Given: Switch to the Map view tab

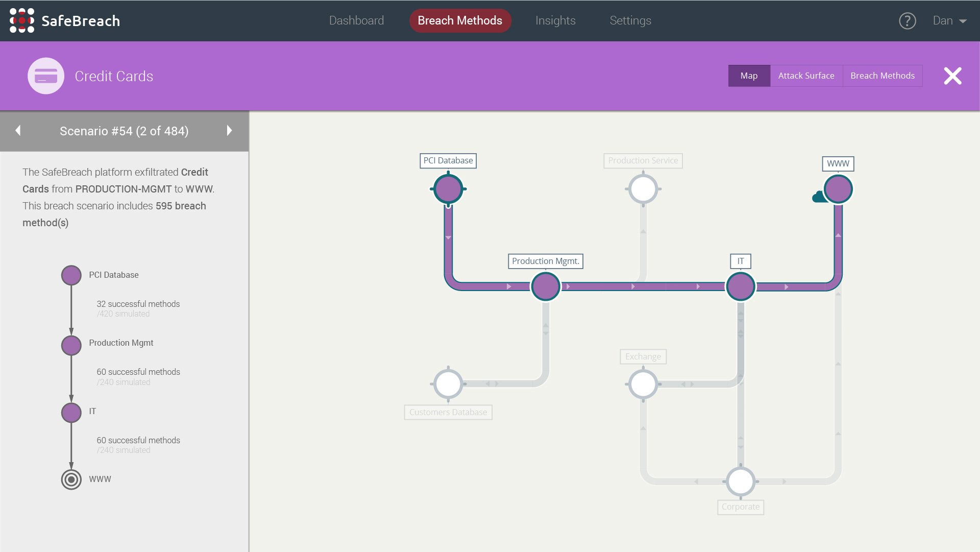Looking at the screenshot, I should point(749,76).
